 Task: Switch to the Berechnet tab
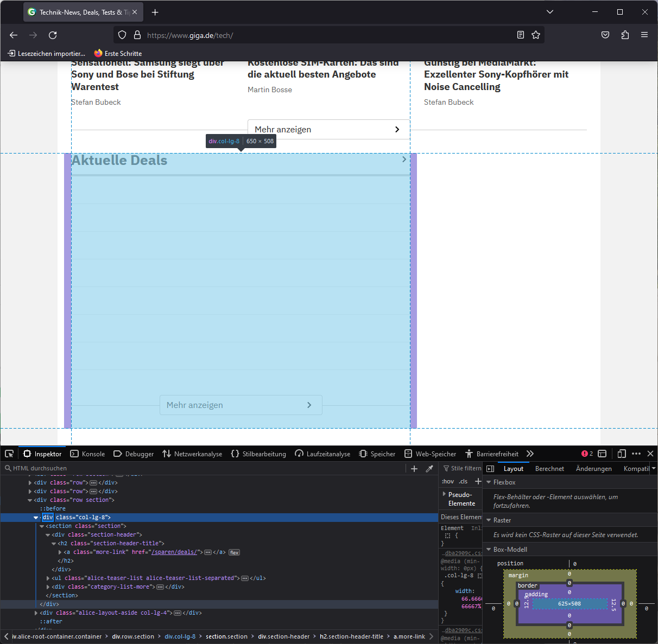[x=549, y=468]
